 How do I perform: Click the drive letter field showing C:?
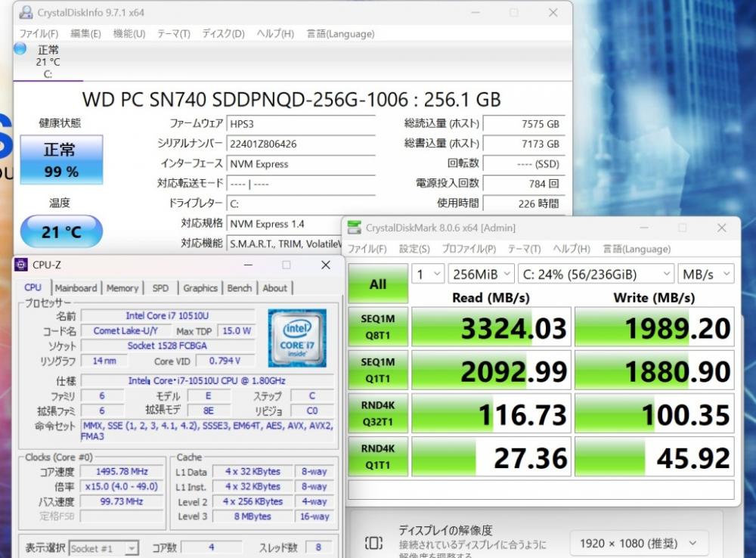(x=301, y=203)
